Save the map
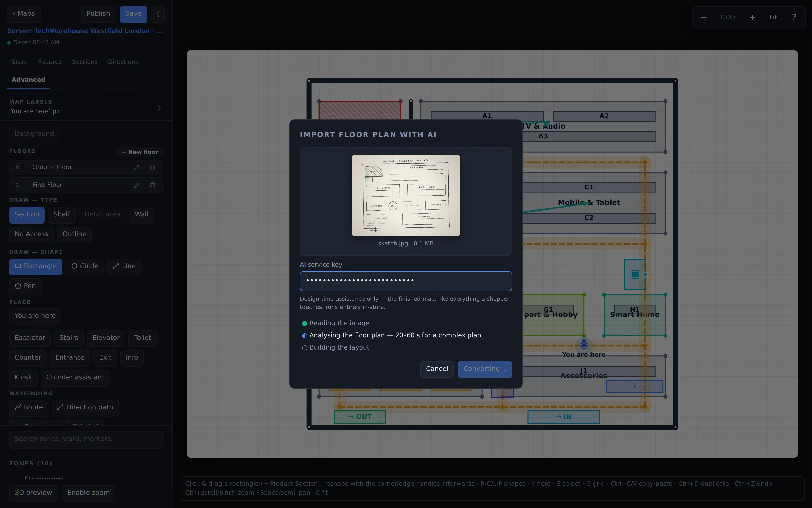This screenshot has width=812, height=508. pyautogui.click(x=133, y=14)
